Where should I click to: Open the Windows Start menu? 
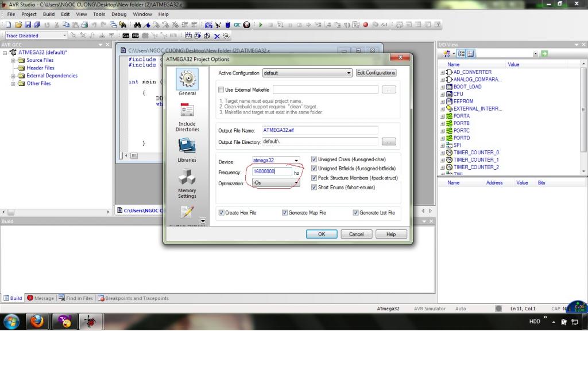point(11,322)
